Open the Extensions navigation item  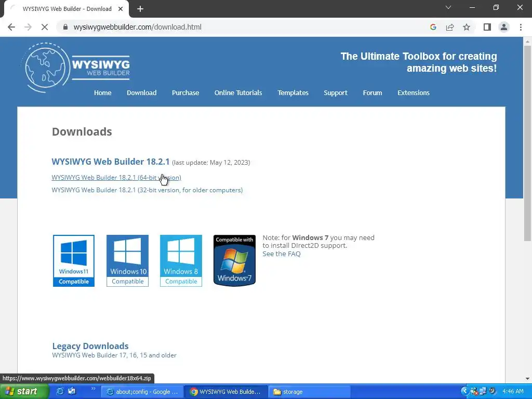coord(414,92)
